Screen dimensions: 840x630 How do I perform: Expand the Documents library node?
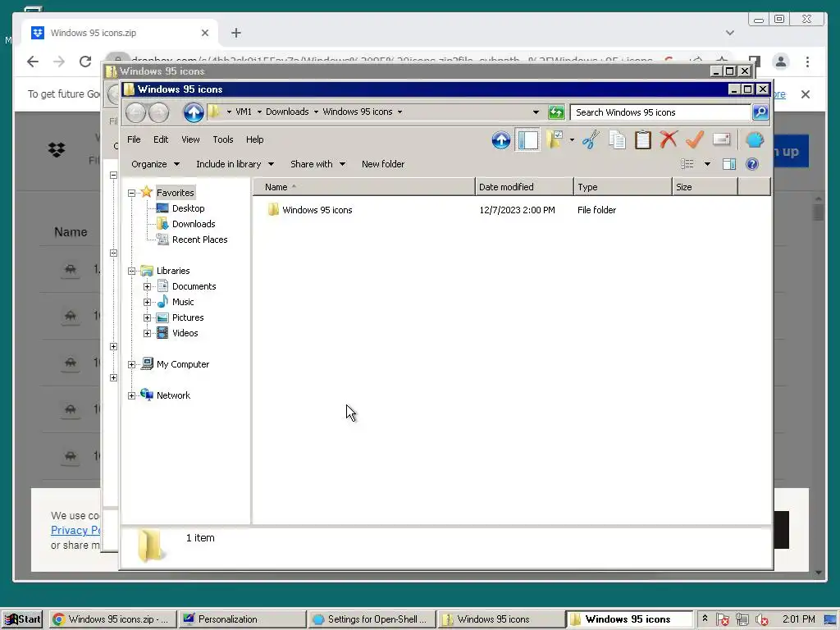click(148, 286)
